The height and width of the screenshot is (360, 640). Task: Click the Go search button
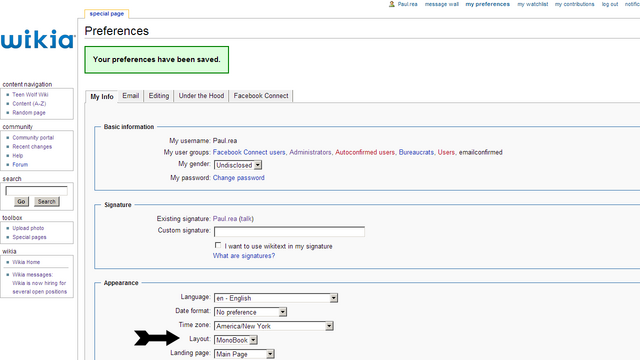(21, 202)
